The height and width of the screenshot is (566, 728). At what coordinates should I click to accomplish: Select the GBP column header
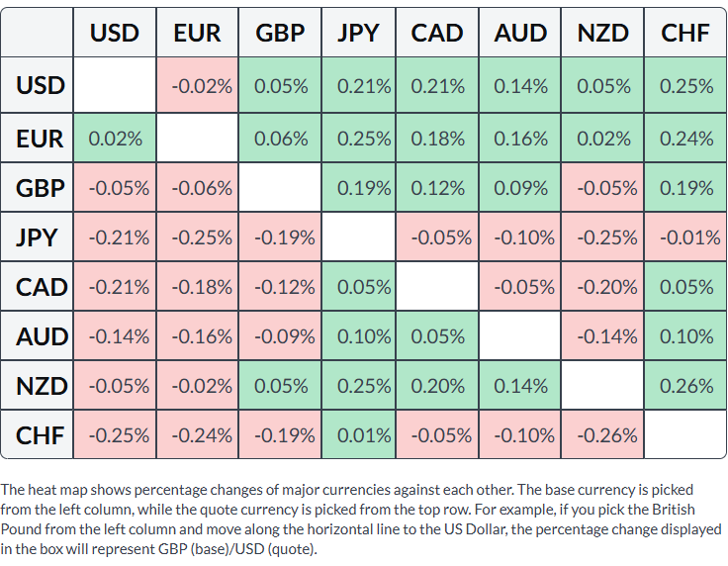coord(280,33)
